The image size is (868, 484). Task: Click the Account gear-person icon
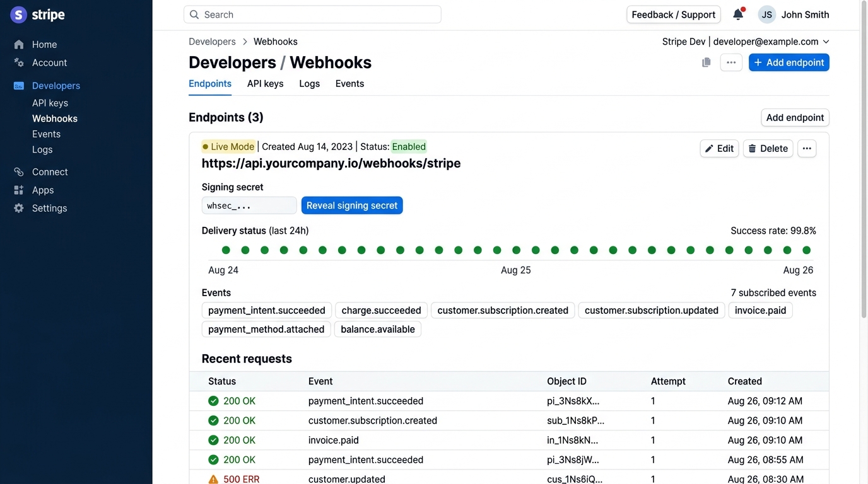19,62
